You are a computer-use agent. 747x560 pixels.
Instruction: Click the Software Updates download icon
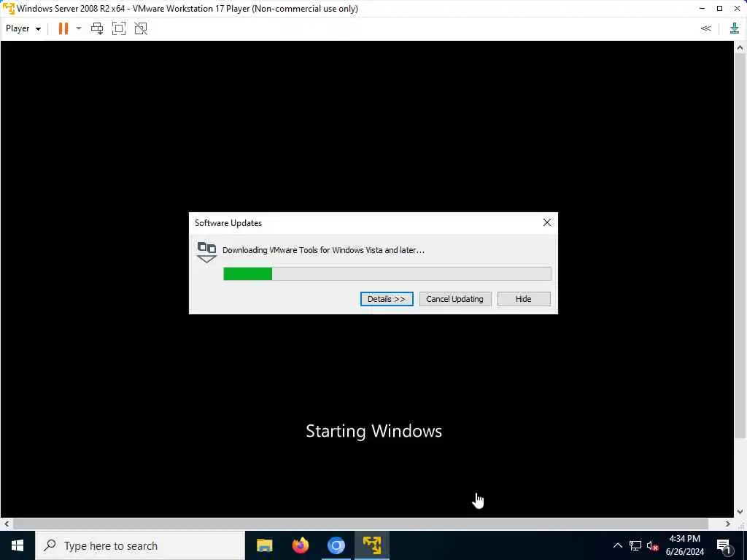coord(206,252)
